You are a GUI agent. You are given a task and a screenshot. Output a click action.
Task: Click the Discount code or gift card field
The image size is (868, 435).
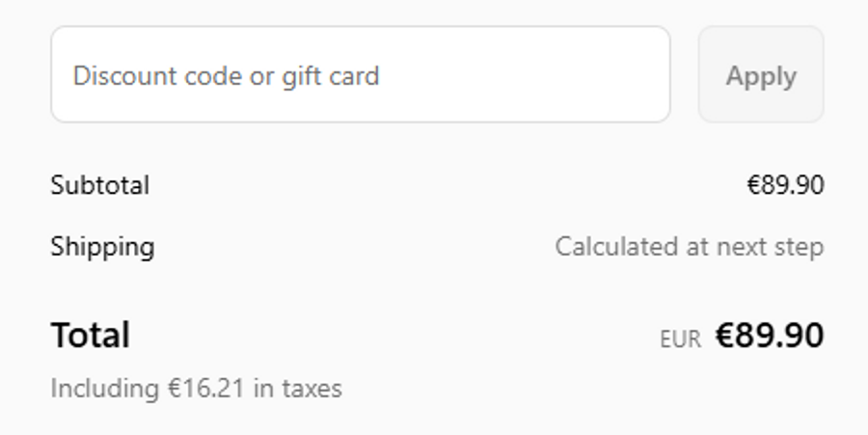tap(360, 74)
